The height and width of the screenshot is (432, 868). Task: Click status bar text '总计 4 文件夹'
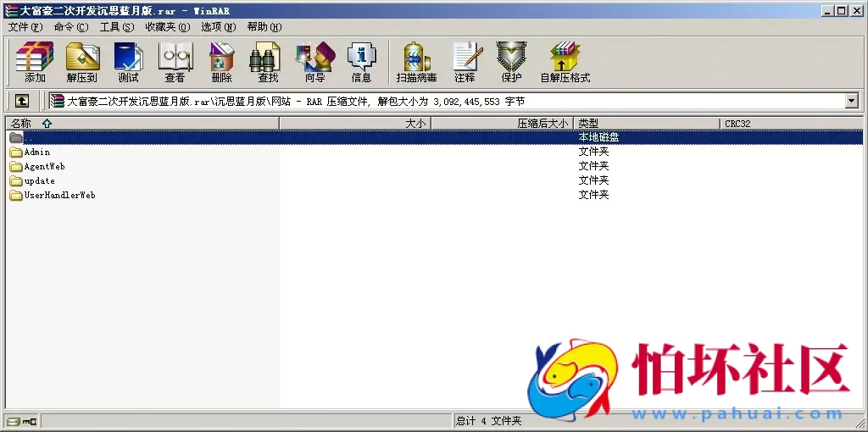[x=489, y=422]
